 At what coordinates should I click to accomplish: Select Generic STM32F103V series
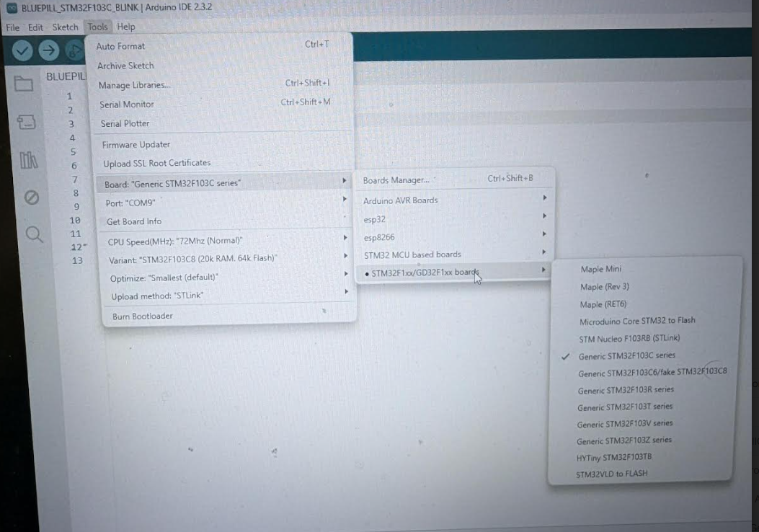pyautogui.click(x=643, y=424)
